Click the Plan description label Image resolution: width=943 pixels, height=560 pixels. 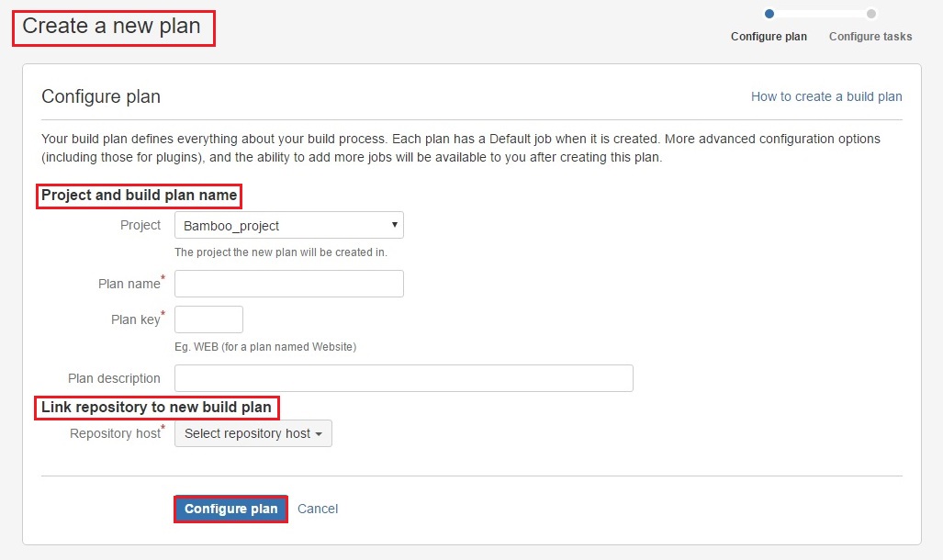click(114, 378)
